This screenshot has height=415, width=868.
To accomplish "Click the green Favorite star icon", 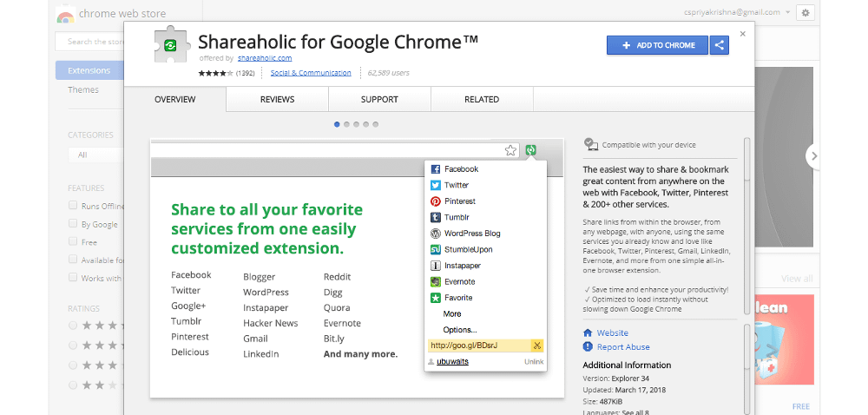I will click(x=435, y=298).
